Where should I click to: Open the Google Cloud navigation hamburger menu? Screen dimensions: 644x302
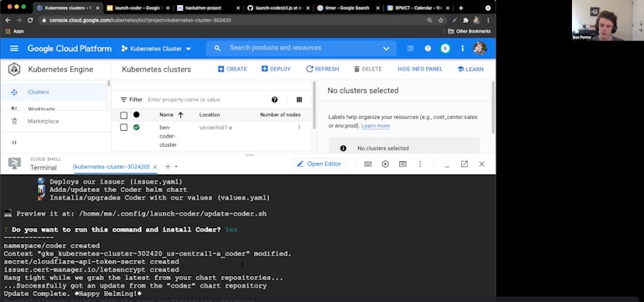[x=14, y=49]
